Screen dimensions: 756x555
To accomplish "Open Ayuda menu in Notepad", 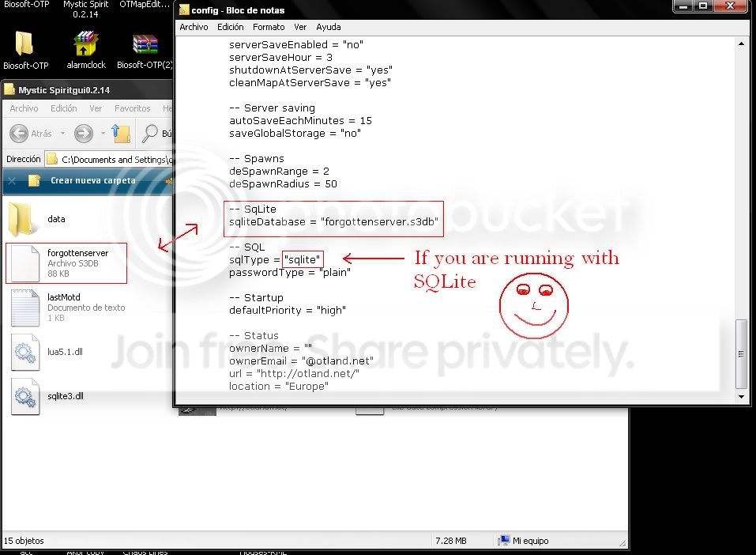I will click(x=329, y=27).
